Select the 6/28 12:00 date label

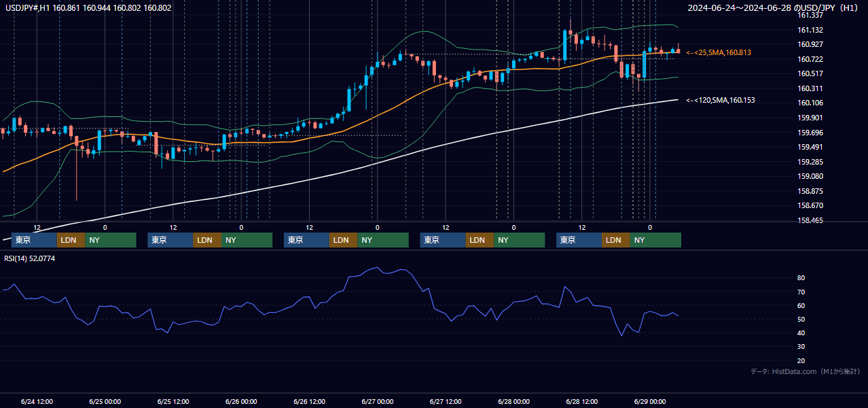582,401
